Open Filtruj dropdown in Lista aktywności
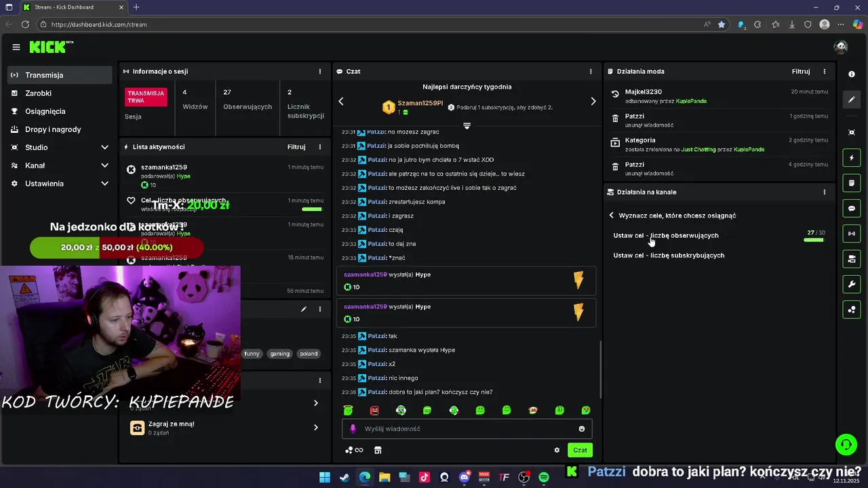 [296, 146]
